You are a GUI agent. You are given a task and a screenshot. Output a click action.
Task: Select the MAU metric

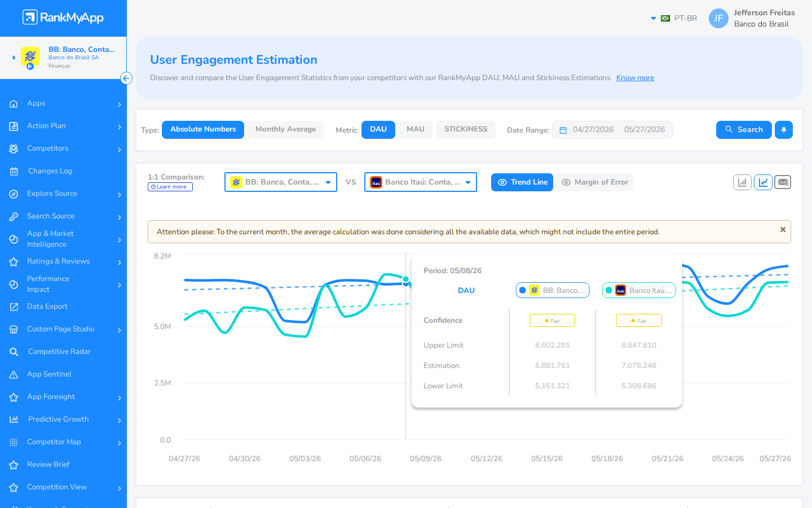(x=416, y=130)
